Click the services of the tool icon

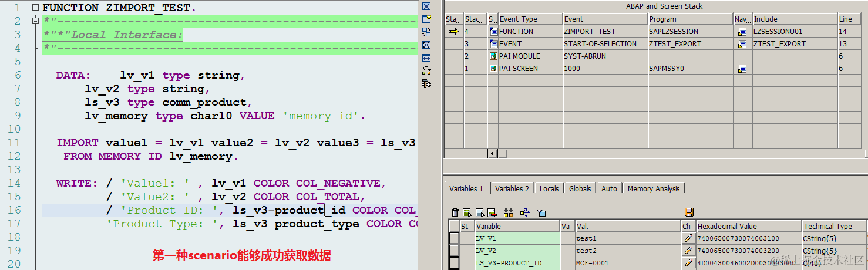click(x=427, y=70)
